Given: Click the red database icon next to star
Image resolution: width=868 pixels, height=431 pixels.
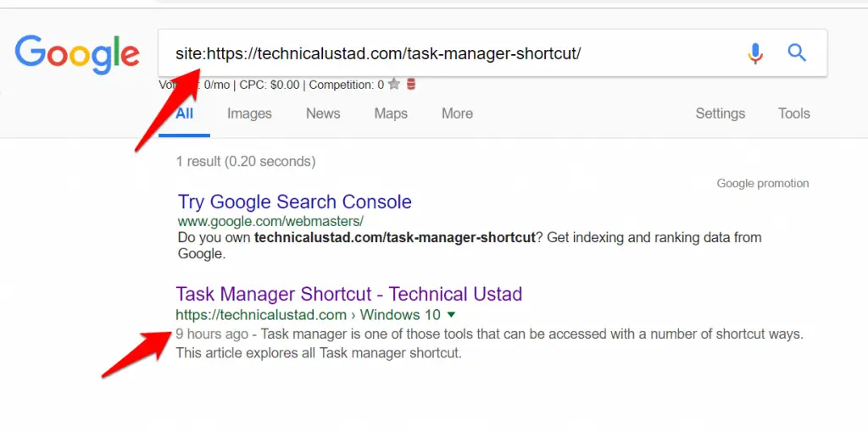Looking at the screenshot, I should pos(411,85).
